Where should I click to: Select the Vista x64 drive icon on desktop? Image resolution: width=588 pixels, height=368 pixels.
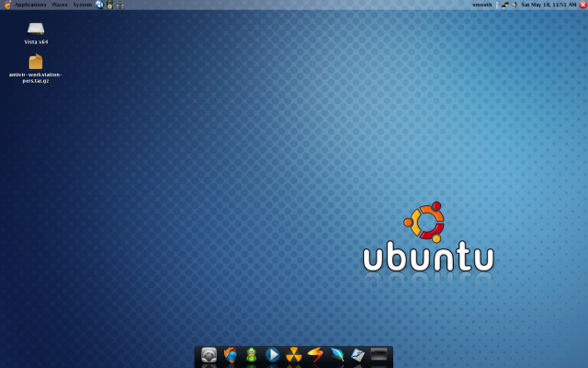36,29
